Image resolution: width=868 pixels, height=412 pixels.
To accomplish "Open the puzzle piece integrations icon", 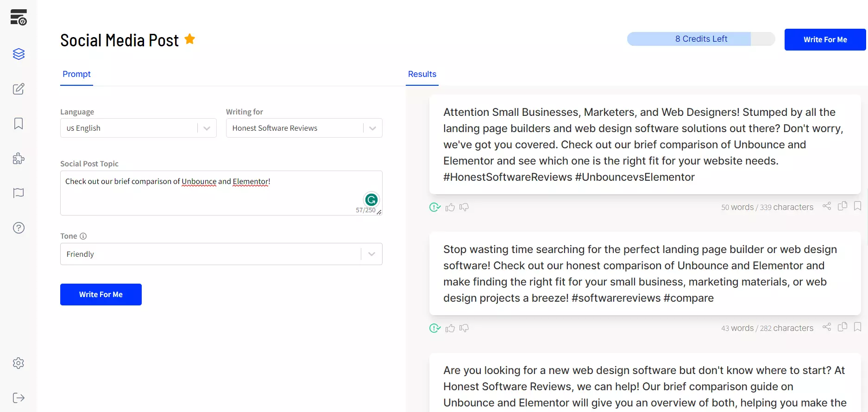I will click(x=19, y=158).
